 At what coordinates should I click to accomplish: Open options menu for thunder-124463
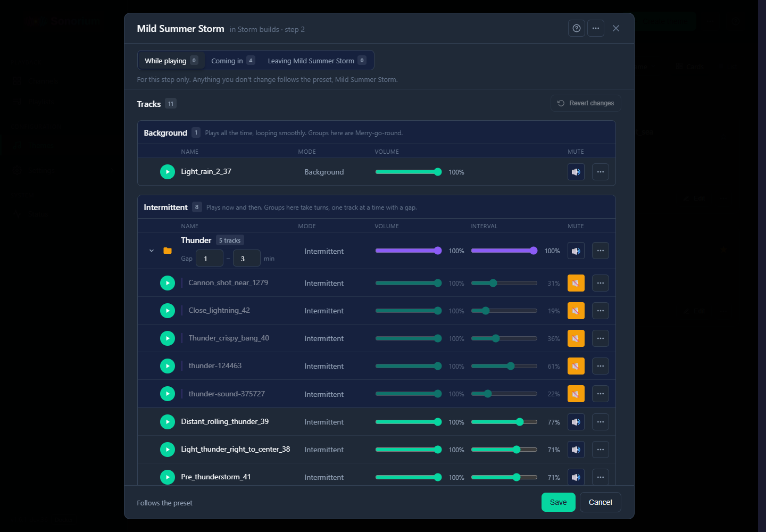point(601,366)
